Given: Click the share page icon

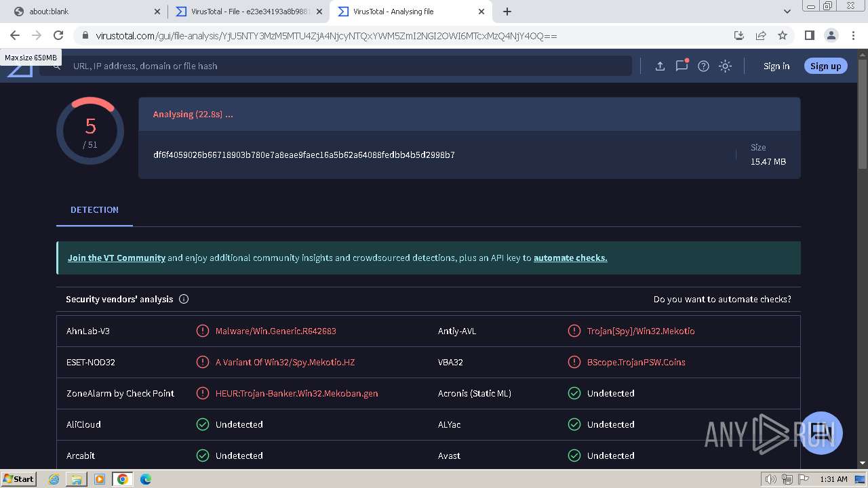Looking at the screenshot, I should pos(761,35).
